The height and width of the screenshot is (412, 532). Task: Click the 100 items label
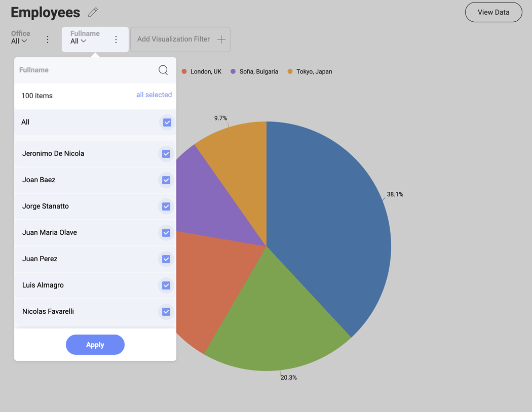point(37,96)
